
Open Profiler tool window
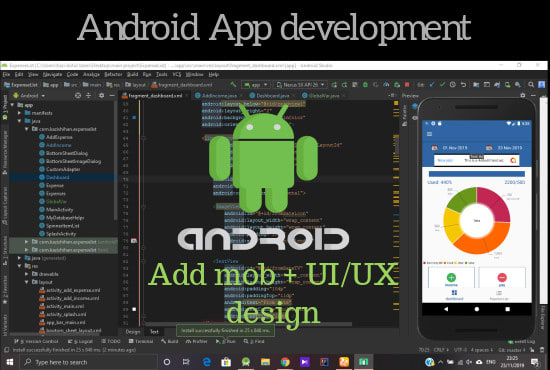(x=196, y=341)
